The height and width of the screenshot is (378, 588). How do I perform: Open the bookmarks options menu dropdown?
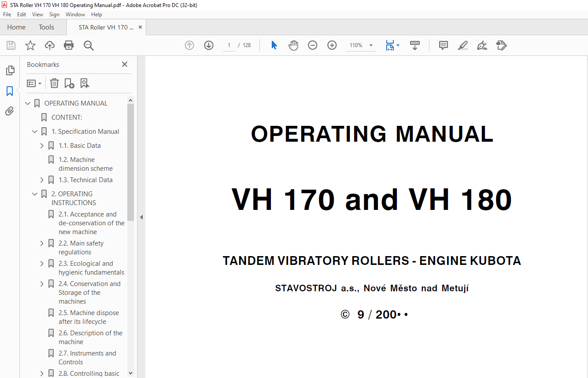34,83
